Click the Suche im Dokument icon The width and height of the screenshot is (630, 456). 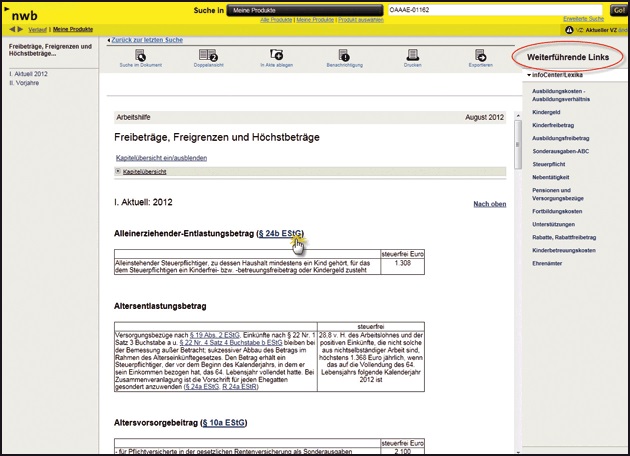(140, 55)
